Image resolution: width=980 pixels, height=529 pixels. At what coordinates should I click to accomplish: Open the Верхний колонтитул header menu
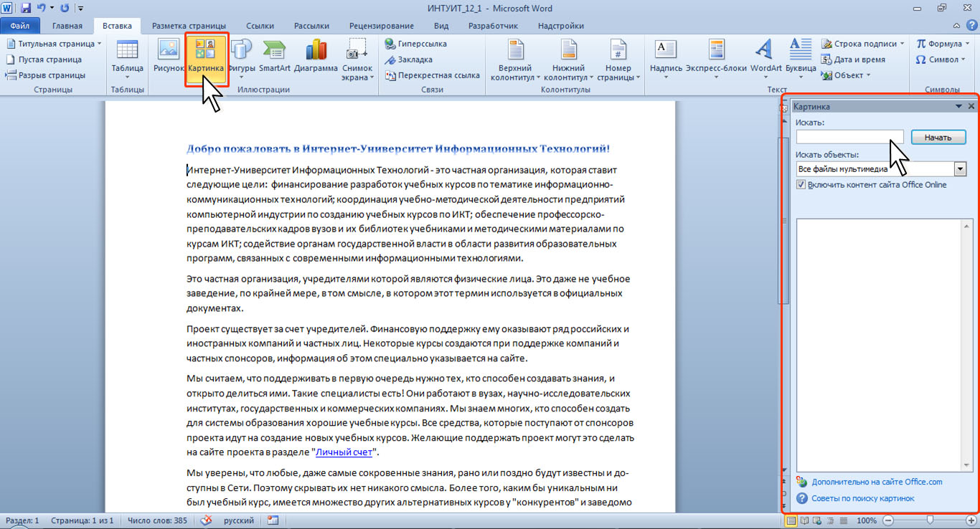click(514, 59)
